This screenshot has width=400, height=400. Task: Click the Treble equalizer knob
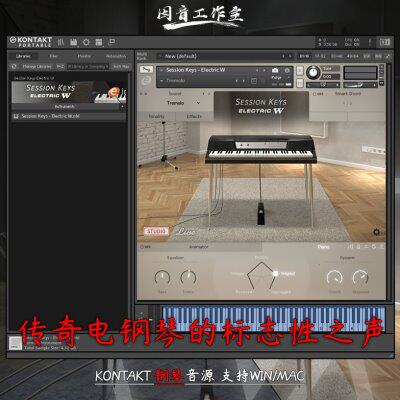coord(188,278)
